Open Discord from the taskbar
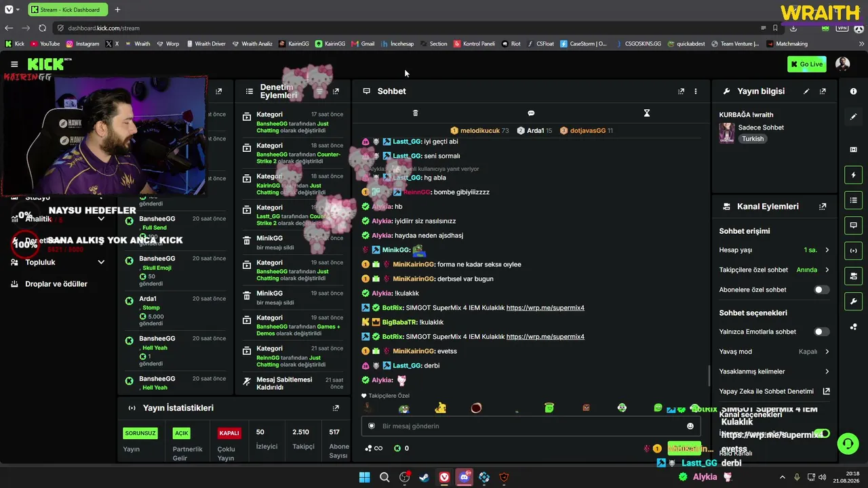Viewport: 868px width, 488px height. [x=465, y=477]
